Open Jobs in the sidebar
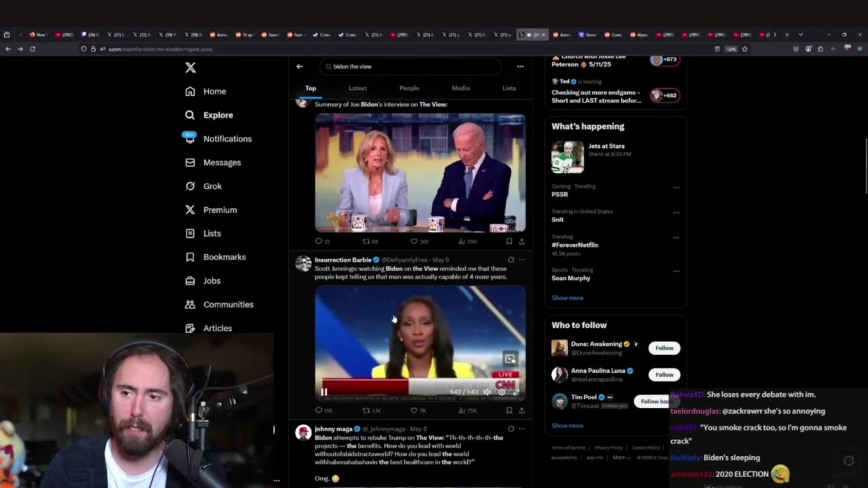 pyautogui.click(x=203, y=281)
